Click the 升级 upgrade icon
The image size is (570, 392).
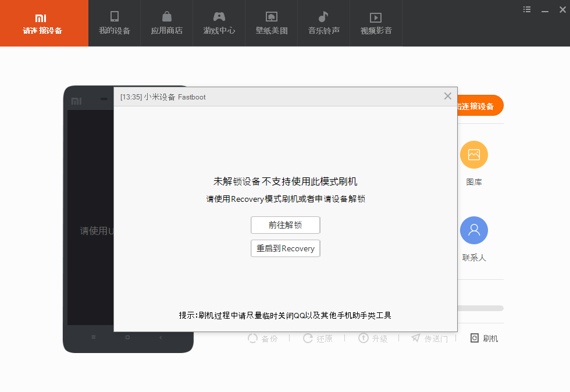click(372, 338)
